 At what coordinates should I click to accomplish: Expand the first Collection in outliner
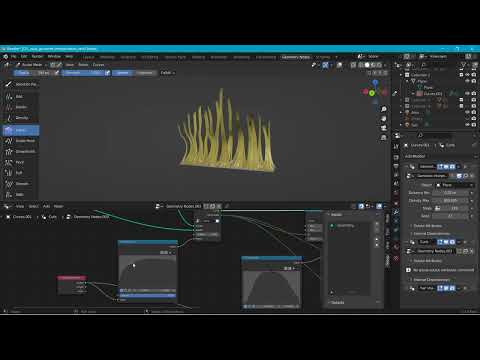tap(402, 75)
